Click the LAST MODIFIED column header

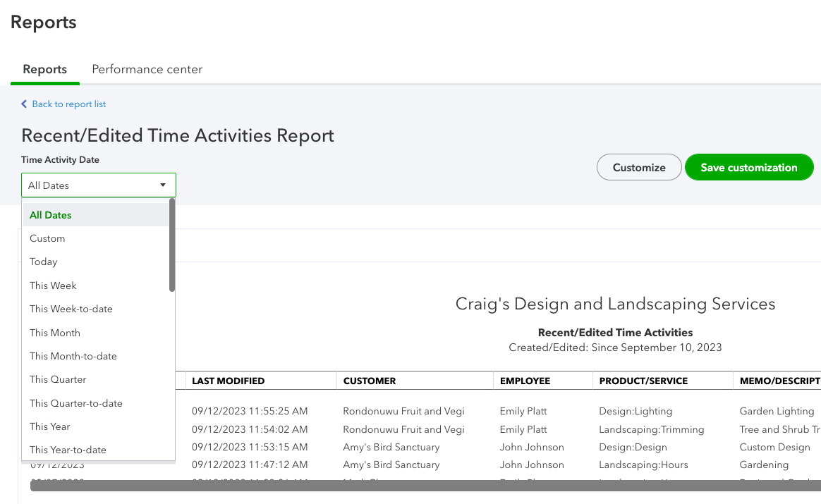click(229, 381)
